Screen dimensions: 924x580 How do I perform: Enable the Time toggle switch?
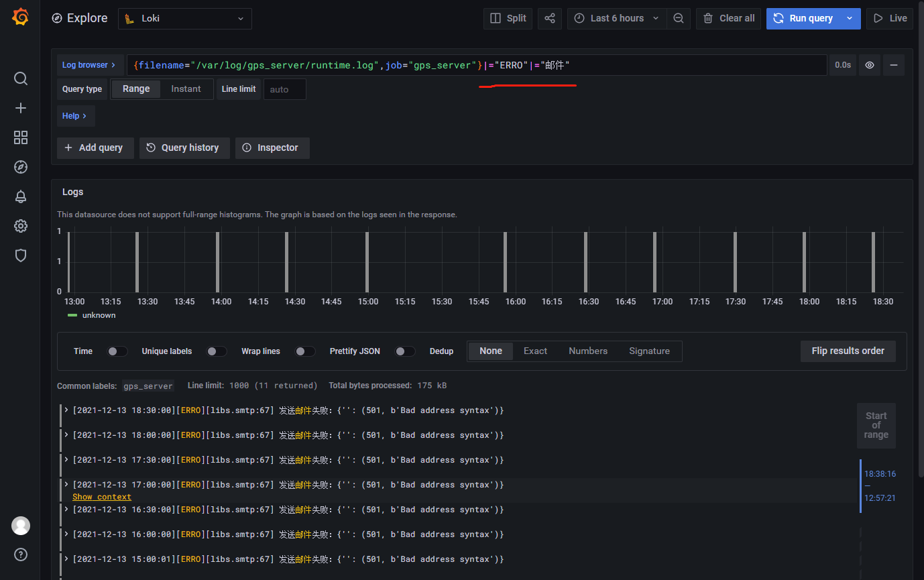(x=117, y=351)
